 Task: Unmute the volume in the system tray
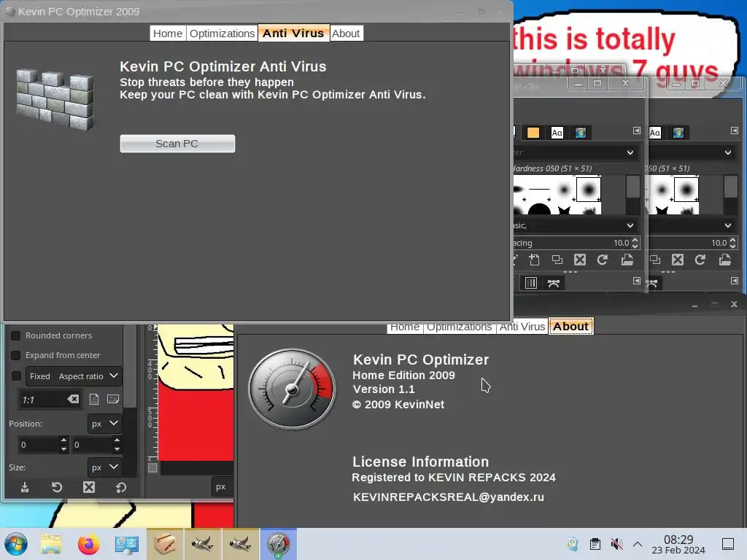[x=616, y=544]
